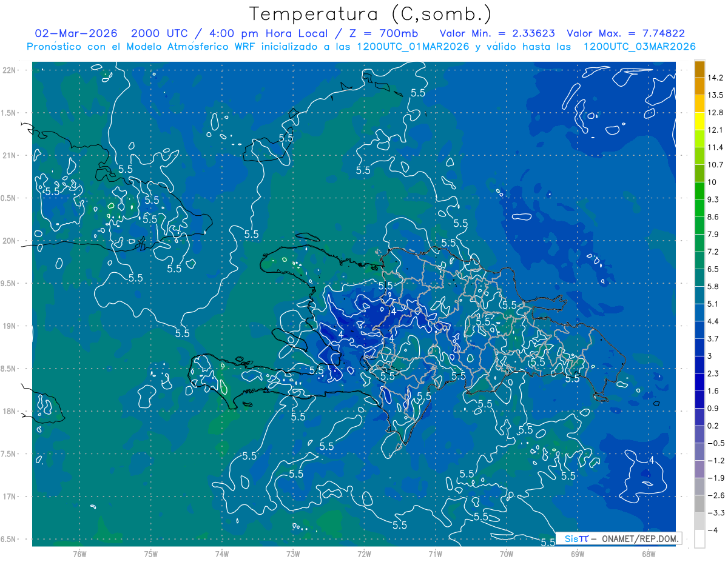Click the '69W' longitude label
728x562 pixels.
click(578, 553)
